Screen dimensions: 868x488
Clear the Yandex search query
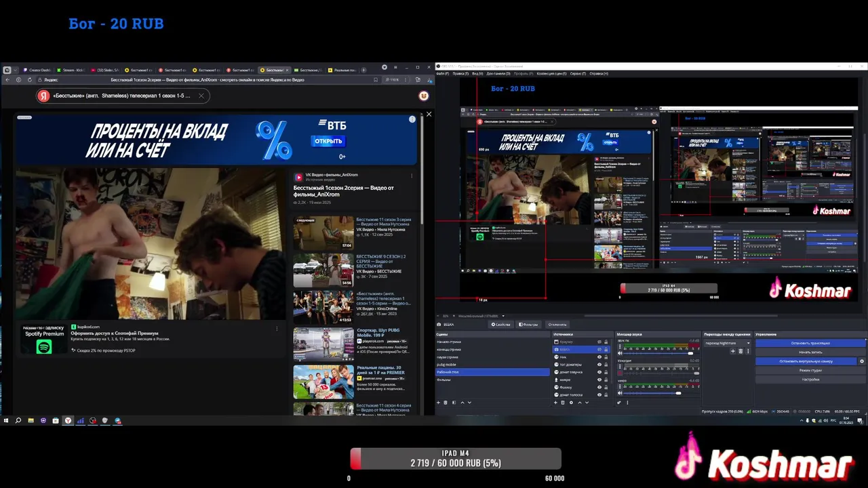[201, 96]
